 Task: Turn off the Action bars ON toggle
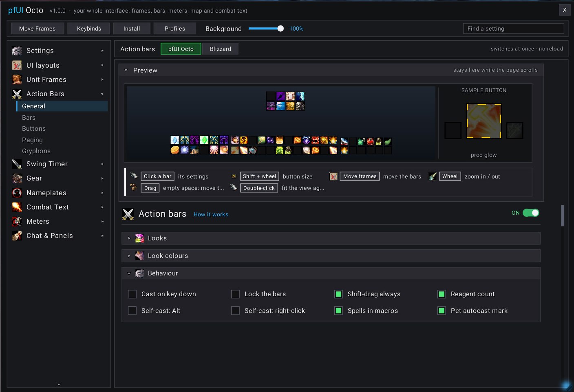(x=531, y=213)
